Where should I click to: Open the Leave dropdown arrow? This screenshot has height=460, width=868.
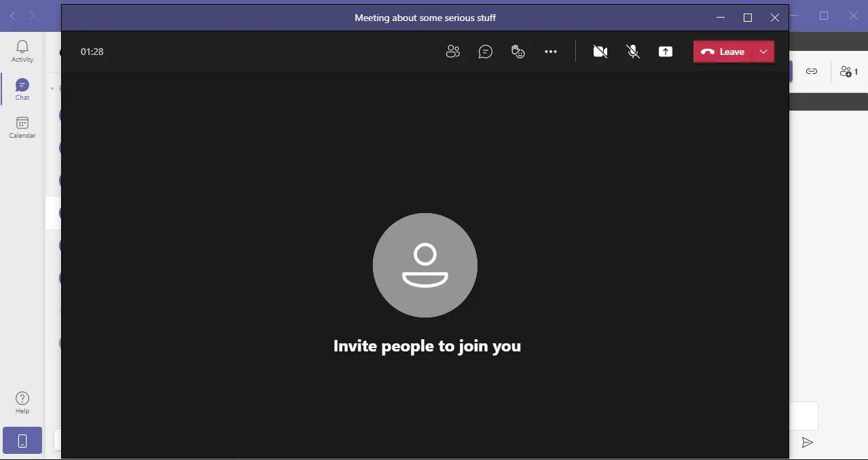pyautogui.click(x=763, y=52)
